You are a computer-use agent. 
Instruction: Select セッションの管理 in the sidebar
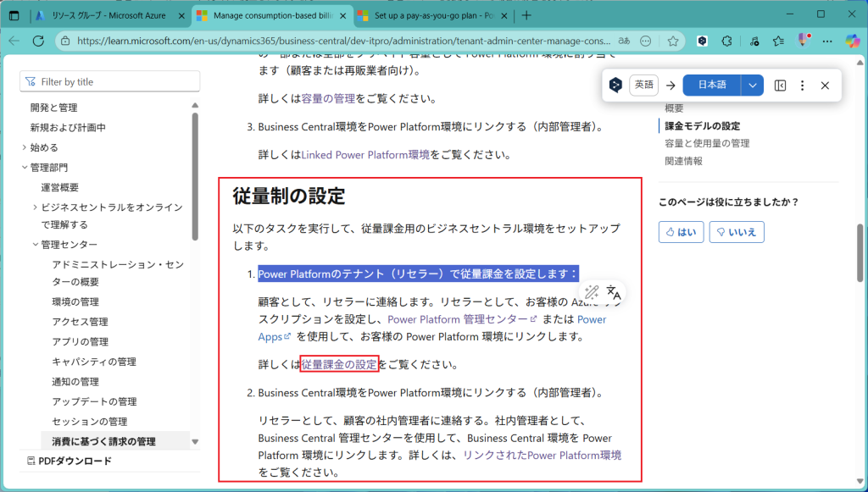[x=90, y=421]
